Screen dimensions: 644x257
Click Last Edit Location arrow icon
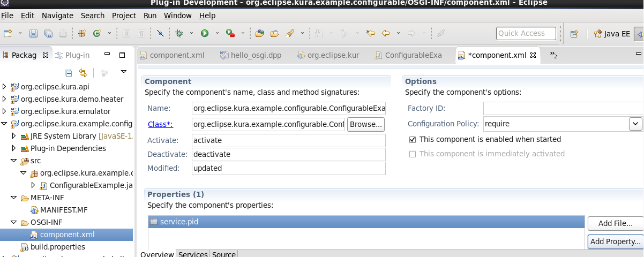(370, 33)
